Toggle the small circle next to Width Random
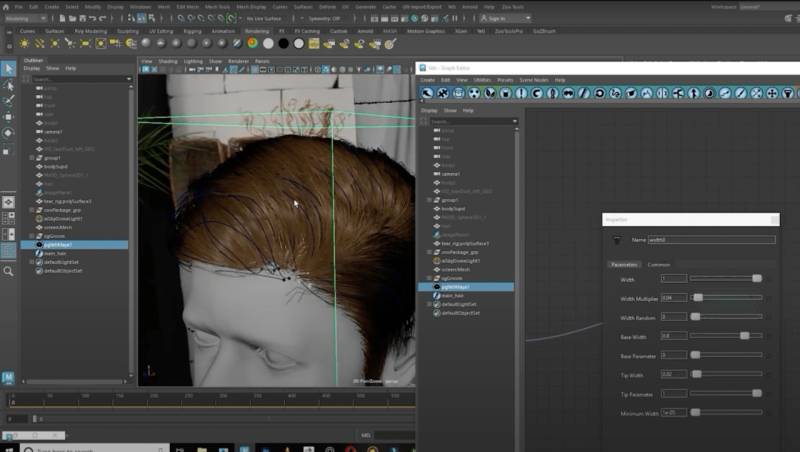This screenshot has width=800, height=452. click(769, 317)
